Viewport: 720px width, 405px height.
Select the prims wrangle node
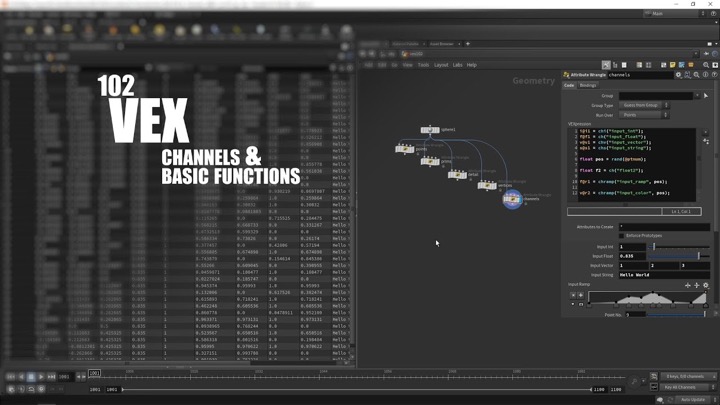click(x=430, y=161)
